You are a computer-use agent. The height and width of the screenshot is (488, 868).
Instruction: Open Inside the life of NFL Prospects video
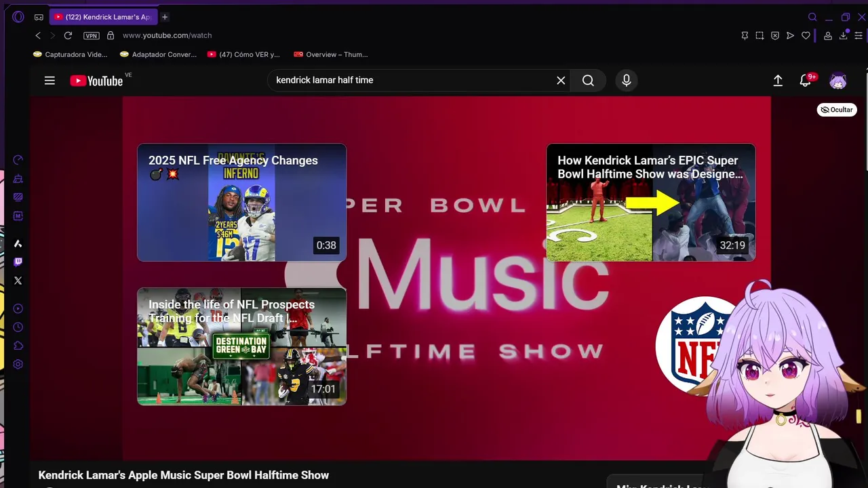point(242,346)
